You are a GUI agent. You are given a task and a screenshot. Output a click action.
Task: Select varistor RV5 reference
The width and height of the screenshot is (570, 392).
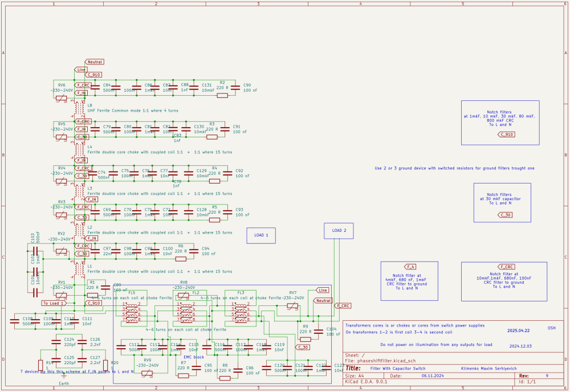pyautogui.click(x=62, y=124)
